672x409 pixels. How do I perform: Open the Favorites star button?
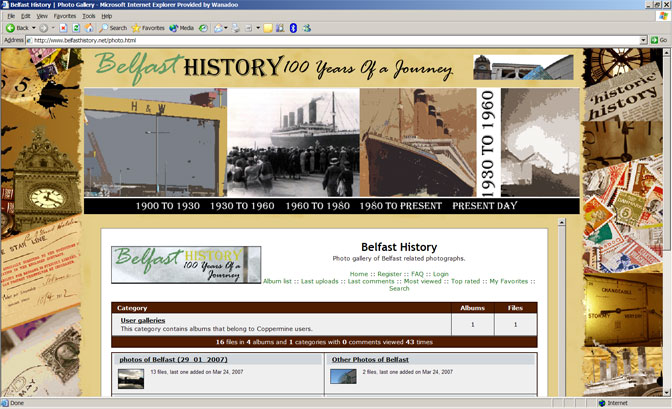[148, 28]
